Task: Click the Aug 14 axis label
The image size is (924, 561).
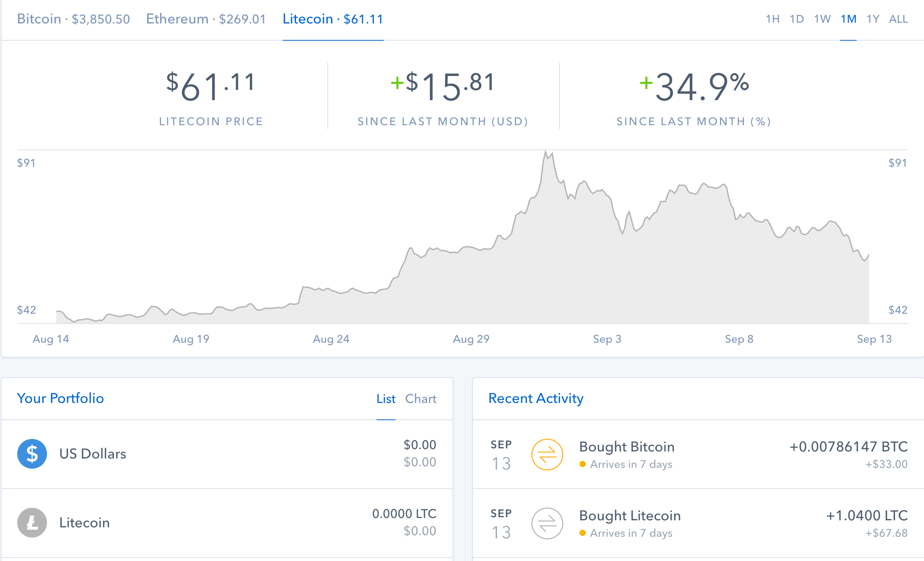Action: tap(51, 339)
